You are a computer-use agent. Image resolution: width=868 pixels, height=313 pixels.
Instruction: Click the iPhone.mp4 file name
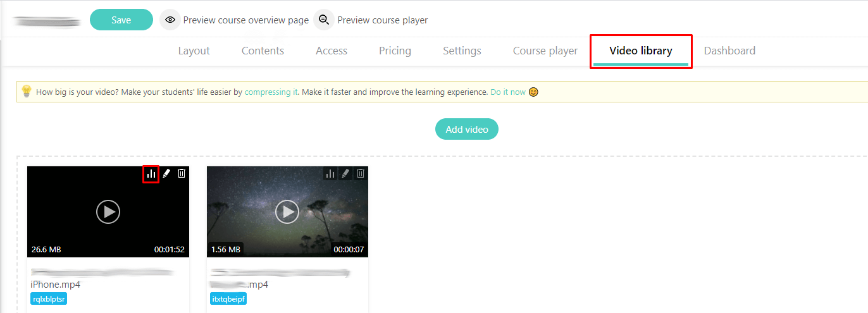coord(56,285)
